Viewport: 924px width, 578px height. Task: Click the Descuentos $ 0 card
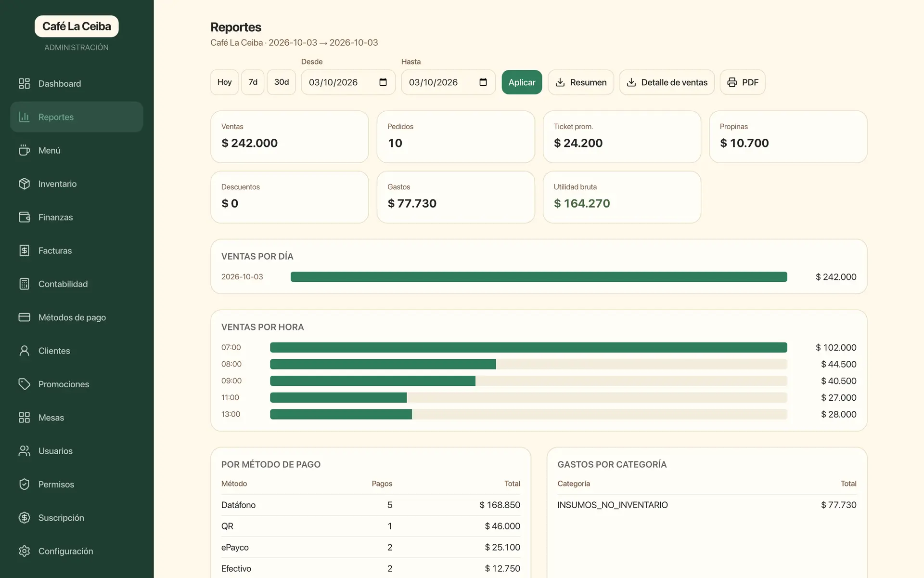click(x=290, y=197)
